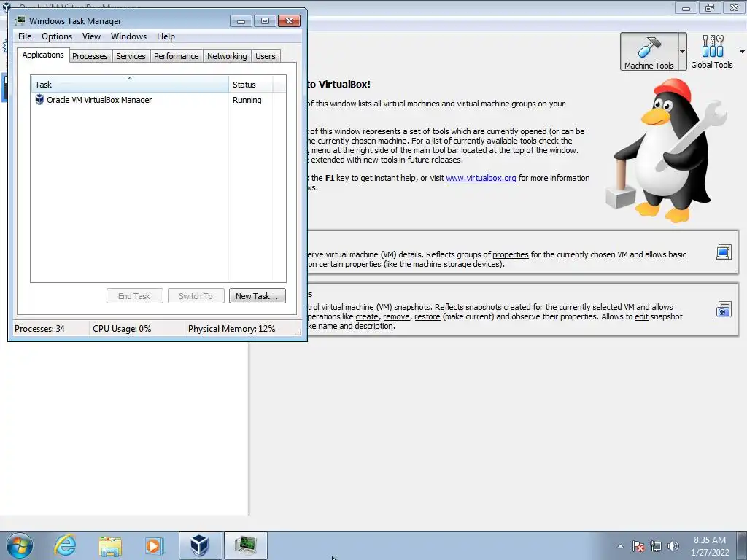This screenshot has width=747, height=560.
Task: Open the View menu in Task Manager
Action: 91,36
